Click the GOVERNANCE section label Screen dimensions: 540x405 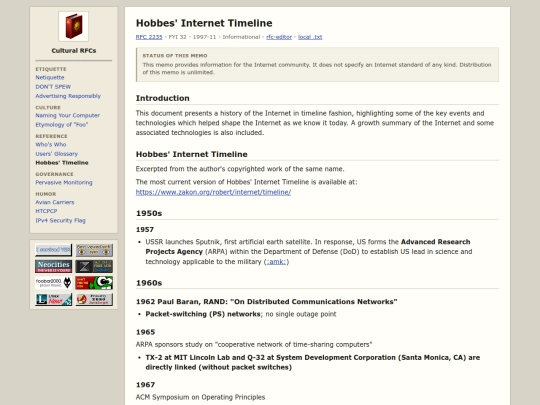click(54, 174)
